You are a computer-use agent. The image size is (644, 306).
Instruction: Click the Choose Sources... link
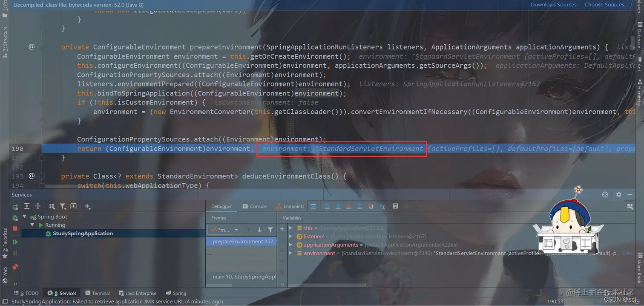[x=606, y=5]
